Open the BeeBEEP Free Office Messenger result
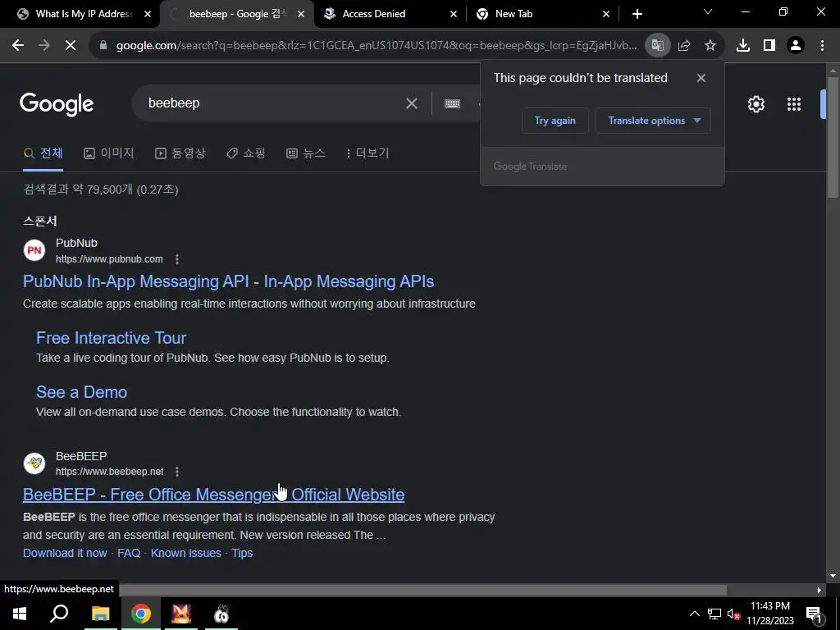This screenshot has height=630, width=840. [x=214, y=495]
